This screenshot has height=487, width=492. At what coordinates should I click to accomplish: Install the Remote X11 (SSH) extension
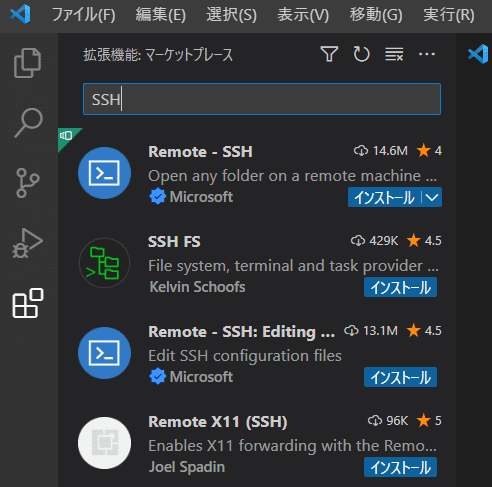click(400, 467)
